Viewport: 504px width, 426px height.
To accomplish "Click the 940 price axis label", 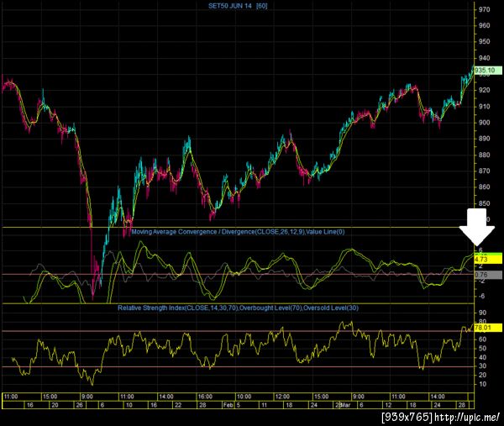I will (x=484, y=58).
